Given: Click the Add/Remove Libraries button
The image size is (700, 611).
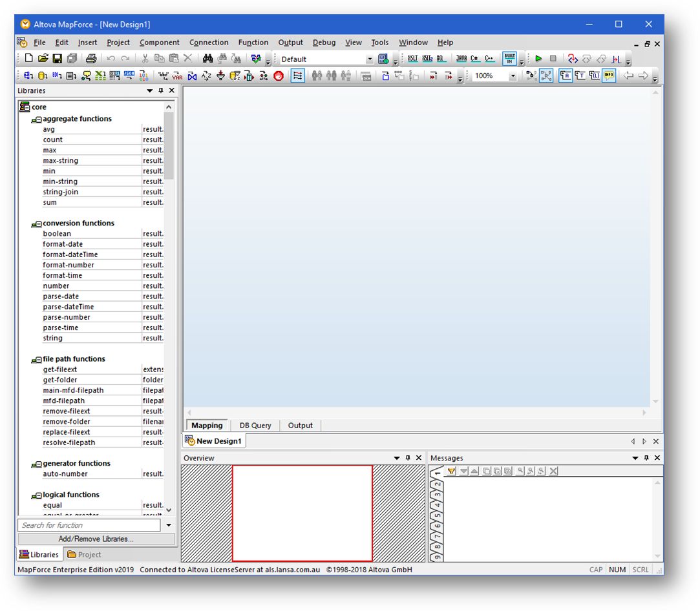Looking at the screenshot, I should 96,539.
